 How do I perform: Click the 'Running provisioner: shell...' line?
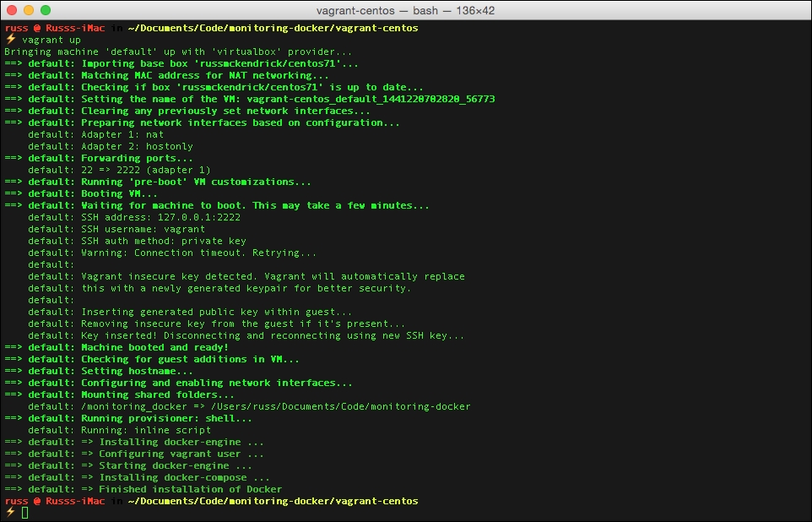(128, 419)
